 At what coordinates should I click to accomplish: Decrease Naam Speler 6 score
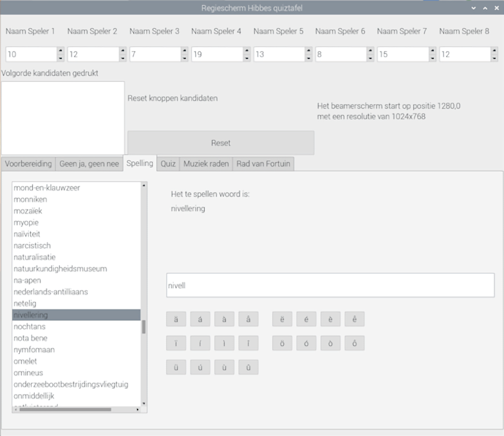[370, 58]
